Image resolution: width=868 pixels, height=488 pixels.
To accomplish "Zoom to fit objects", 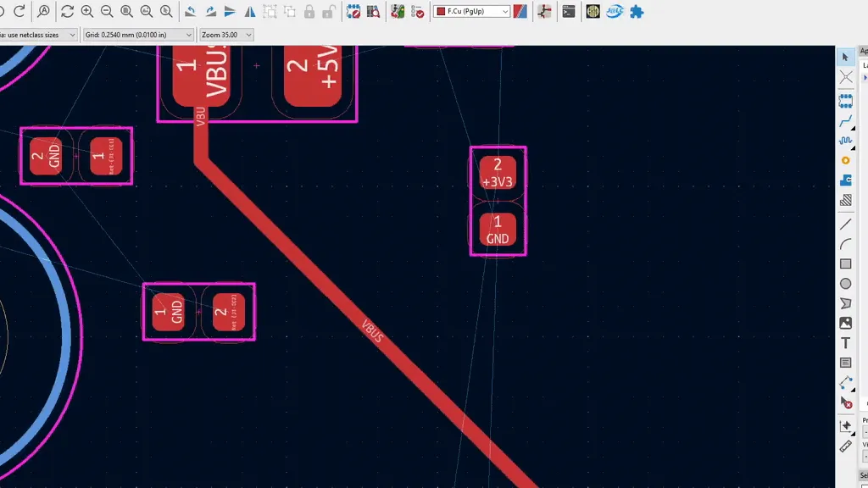I will [x=146, y=11].
